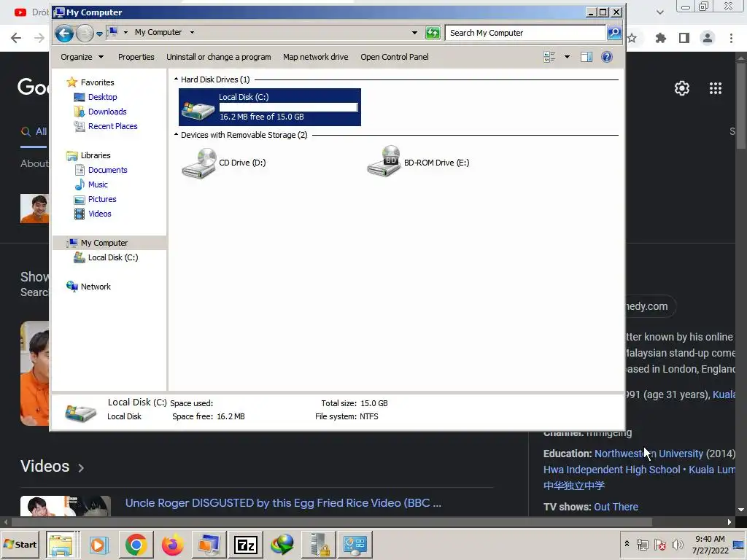Open Windows Media Player from taskbar
Screen dimensions: 747x560
[99, 545]
